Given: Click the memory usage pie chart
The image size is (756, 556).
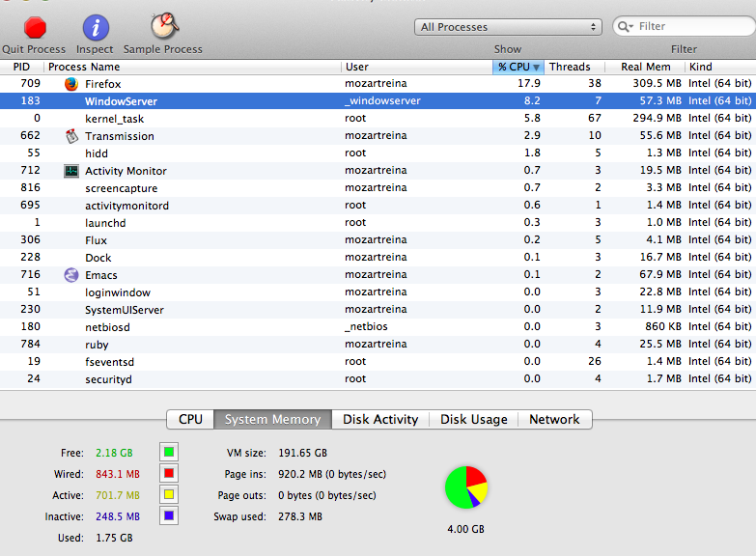Looking at the screenshot, I should pyautogui.click(x=466, y=487).
